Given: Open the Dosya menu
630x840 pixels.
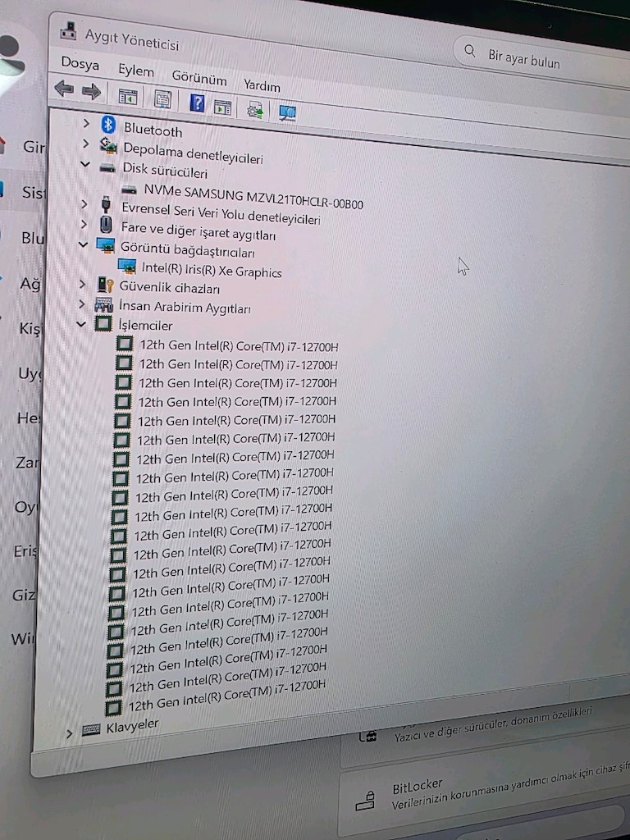Looking at the screenshot, I should click(x=80, y=63).
